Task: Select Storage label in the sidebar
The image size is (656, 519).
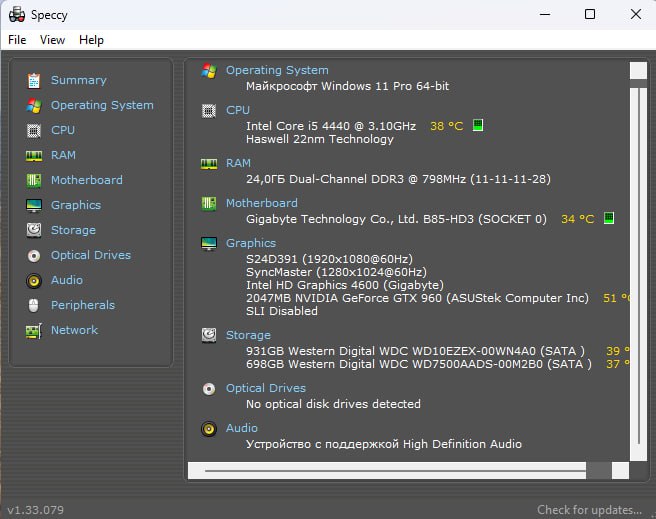Action: tap(73, 230)
